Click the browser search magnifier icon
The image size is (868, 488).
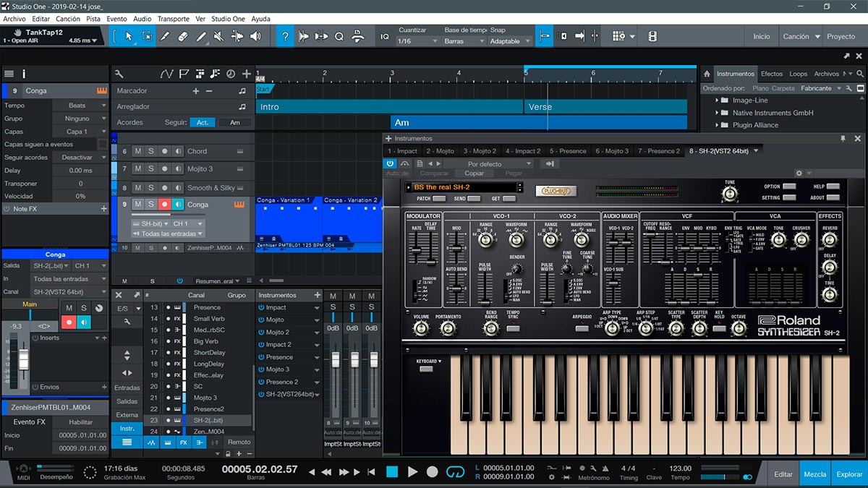pos(860,74)
